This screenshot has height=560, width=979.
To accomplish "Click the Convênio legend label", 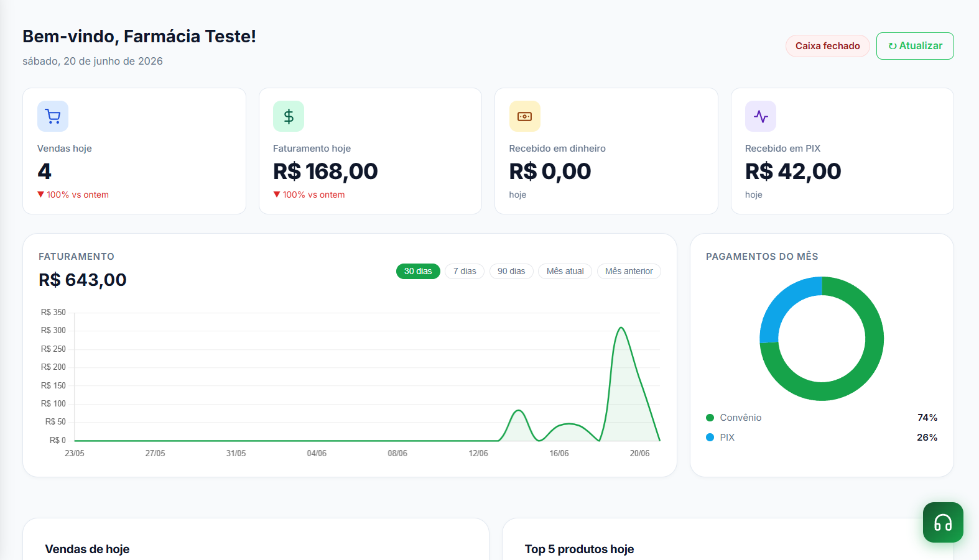I will click(740, 418).
